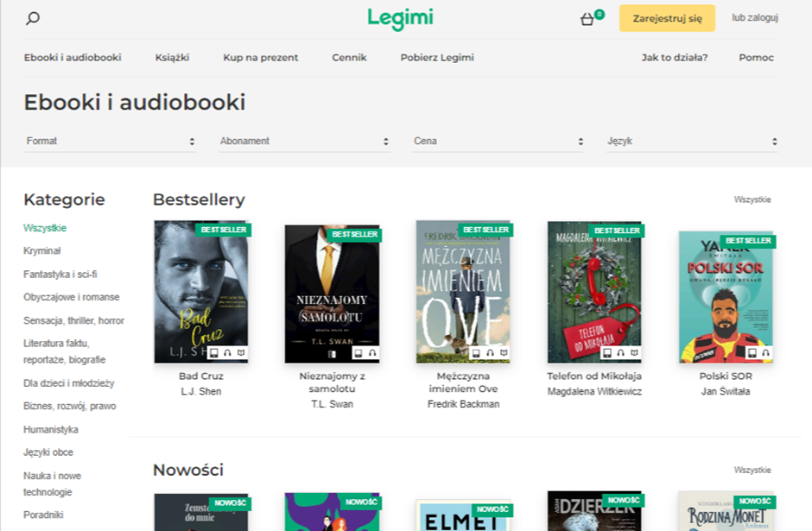Select the Kryminał category
This screenshot has height=531, width=812.
[x=42, y=251]
